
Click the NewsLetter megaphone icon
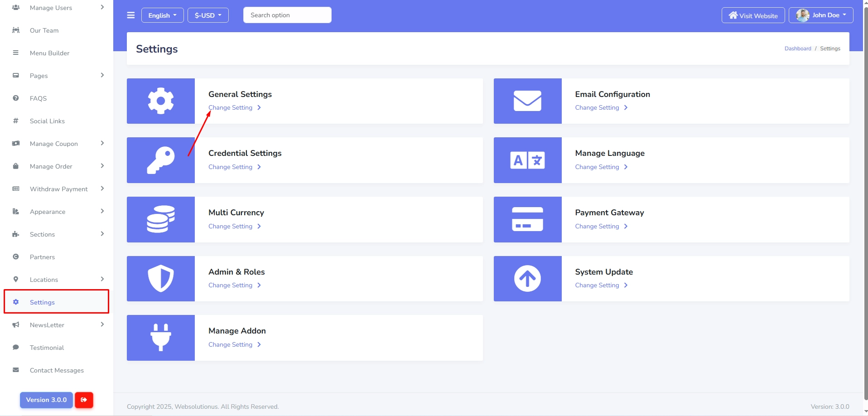16,325
